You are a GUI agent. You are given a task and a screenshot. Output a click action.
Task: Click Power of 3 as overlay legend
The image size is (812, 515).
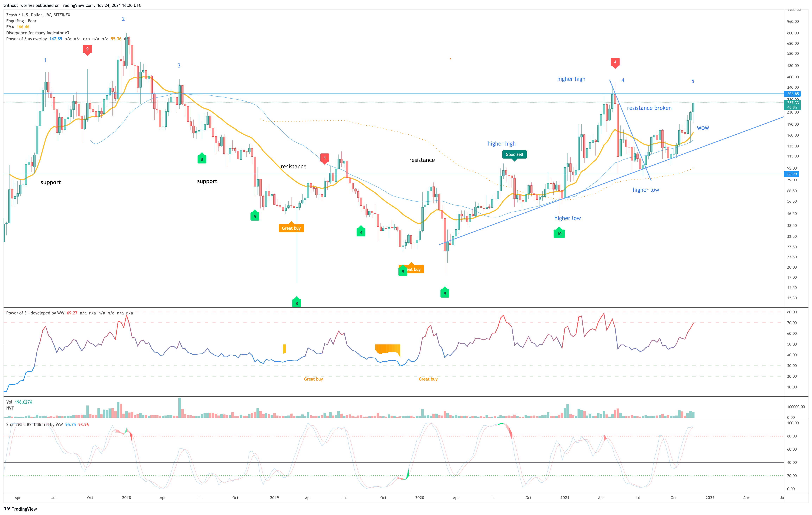click(27, 39)
